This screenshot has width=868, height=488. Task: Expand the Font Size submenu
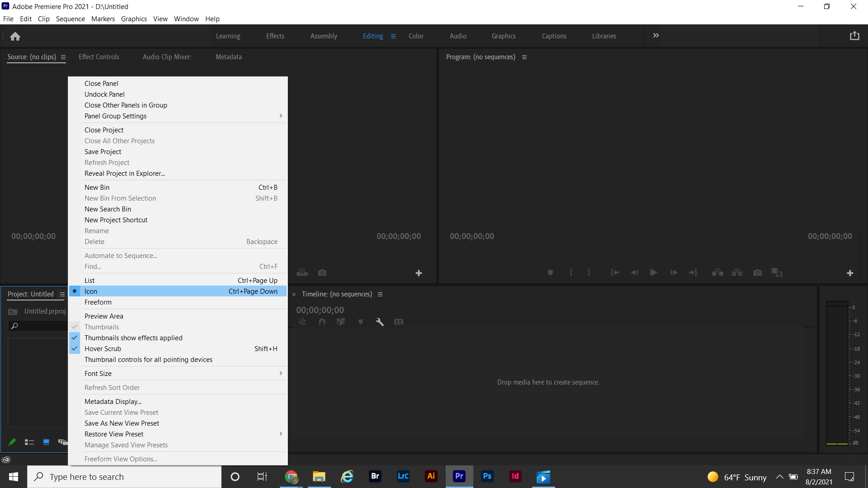point(98,373)
